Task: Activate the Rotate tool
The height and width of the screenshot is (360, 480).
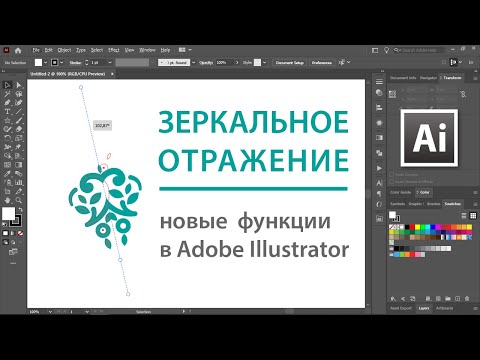Action: coord(8,138)
